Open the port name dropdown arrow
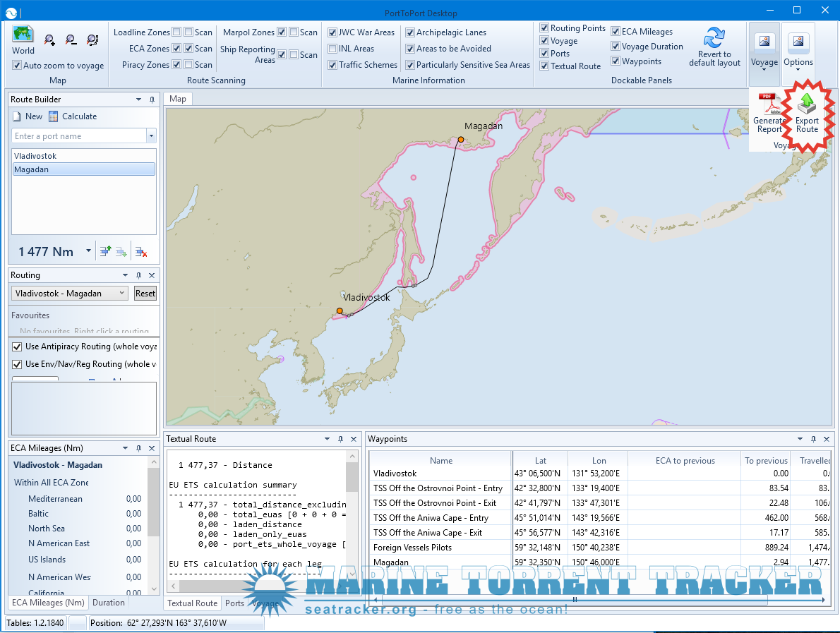 click(152, 136)
